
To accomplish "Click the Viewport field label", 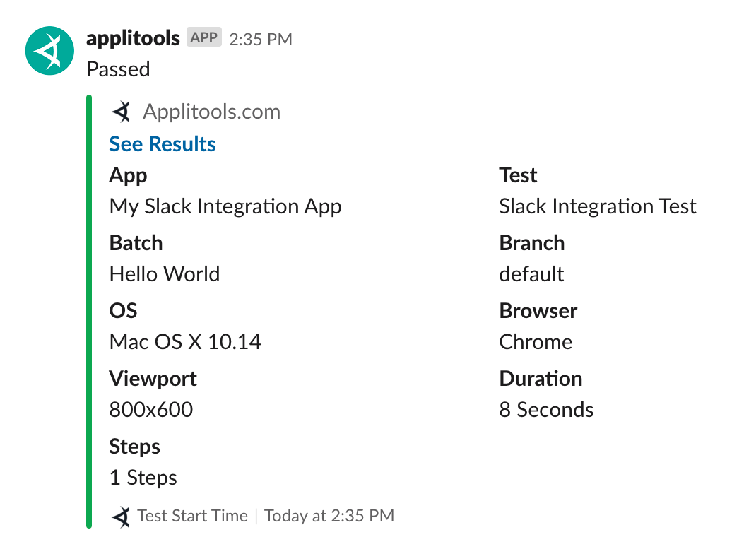I will [153, 379].
